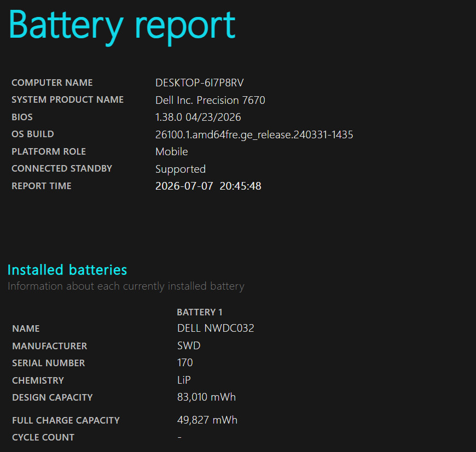Select OS build value starting with 26100.1
The width and height of the screenshot is (476, 452).
coord(254,134)
